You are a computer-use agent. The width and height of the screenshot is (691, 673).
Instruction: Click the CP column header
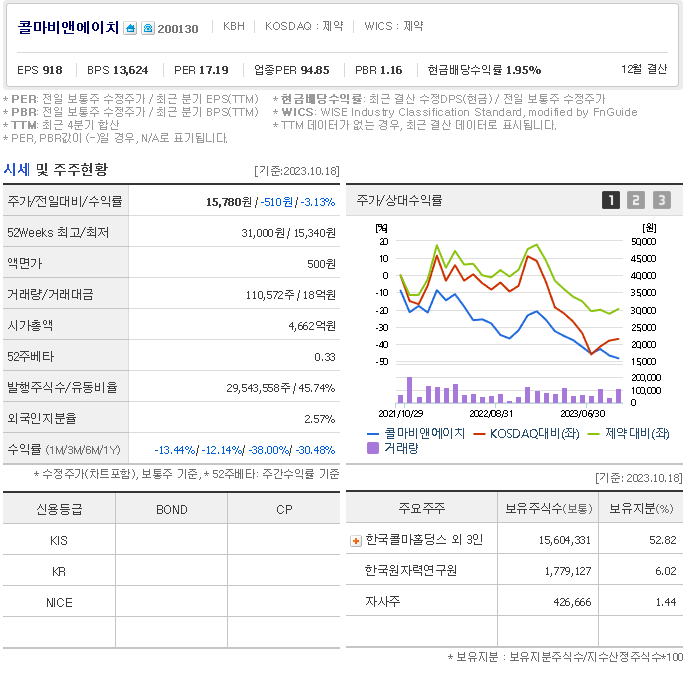(284, 510)
